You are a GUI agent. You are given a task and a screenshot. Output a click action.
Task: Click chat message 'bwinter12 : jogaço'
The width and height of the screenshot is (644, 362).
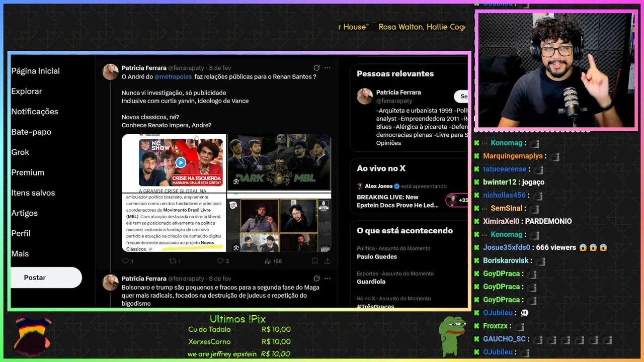click(x=514, y=183)
